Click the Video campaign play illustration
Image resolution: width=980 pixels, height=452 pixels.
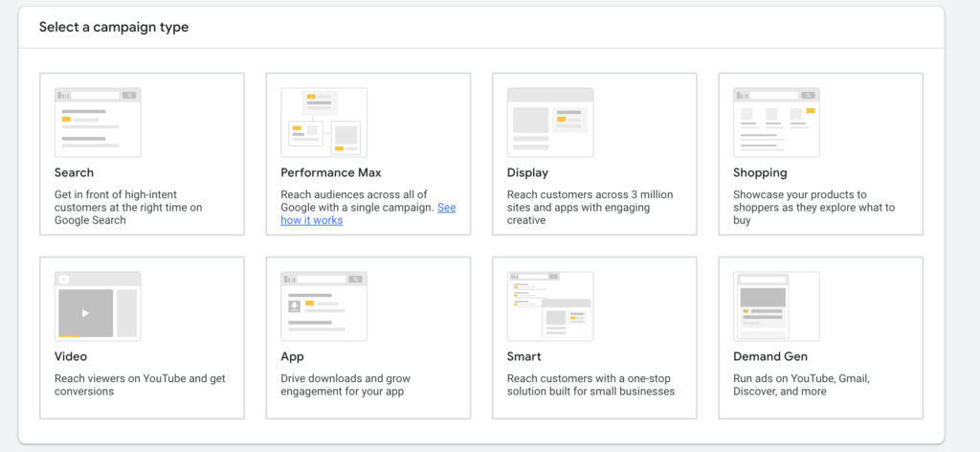coord(98,306)
